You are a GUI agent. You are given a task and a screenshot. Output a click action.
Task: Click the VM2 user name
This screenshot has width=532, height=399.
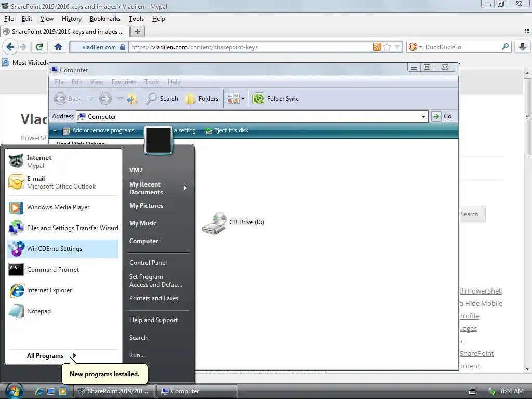pyautogui.click(x=136, y=170)
